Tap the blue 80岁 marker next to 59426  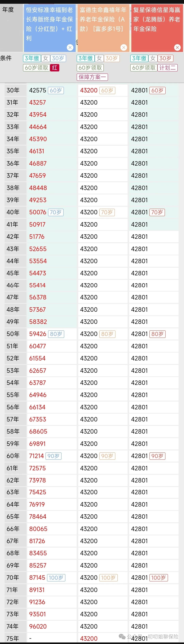pos(56,334)
